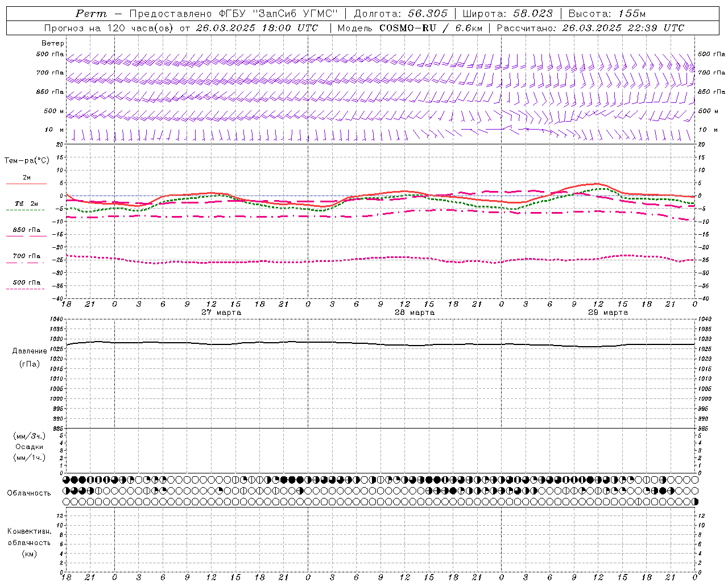Image resolution: width=728 pixels, height=582 pixels.
Task: Click the "28 марта" date label
Action: (415, 313)
